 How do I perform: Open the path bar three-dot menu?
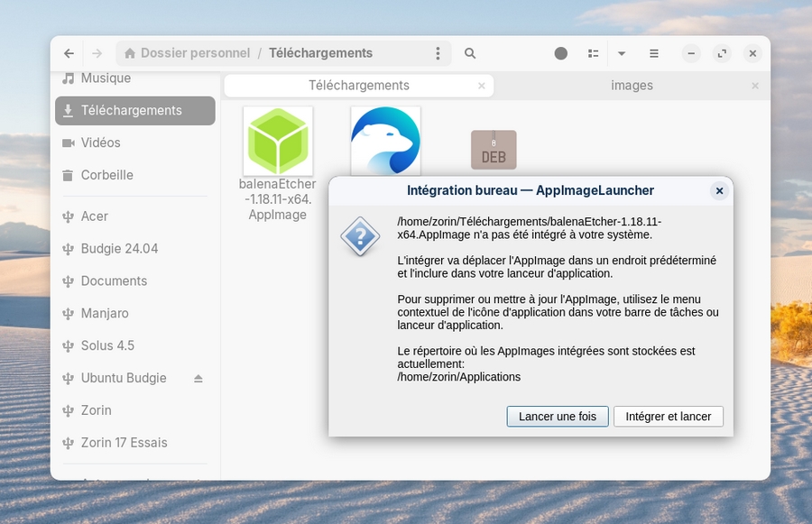point(438,53)
